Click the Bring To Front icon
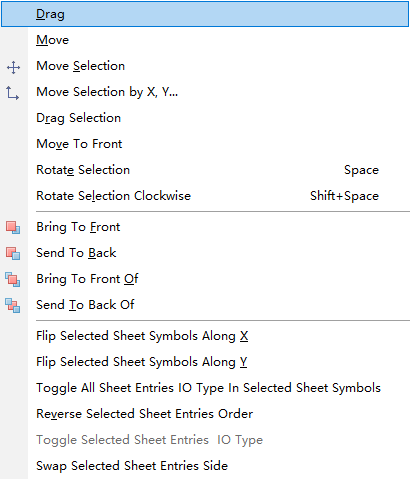410x480 pixels. pyautogui.click(x=13, y=228)
